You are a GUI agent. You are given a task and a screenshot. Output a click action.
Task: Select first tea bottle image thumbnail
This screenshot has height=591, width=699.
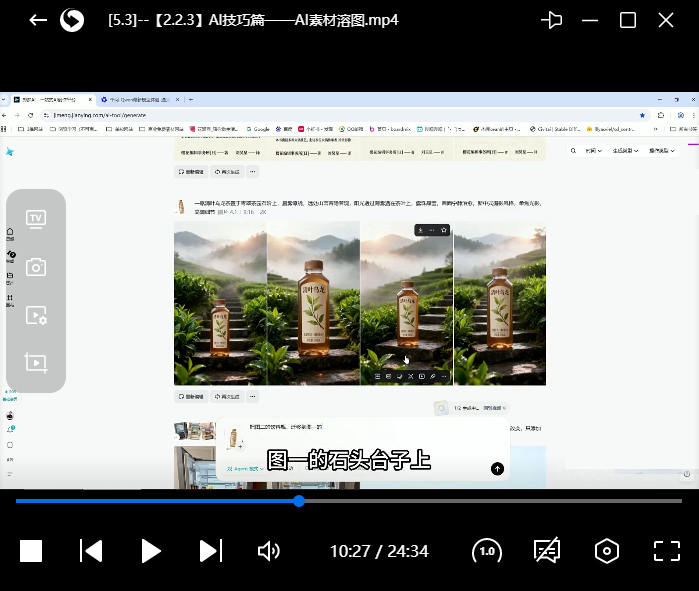click(x=220, y=303)
